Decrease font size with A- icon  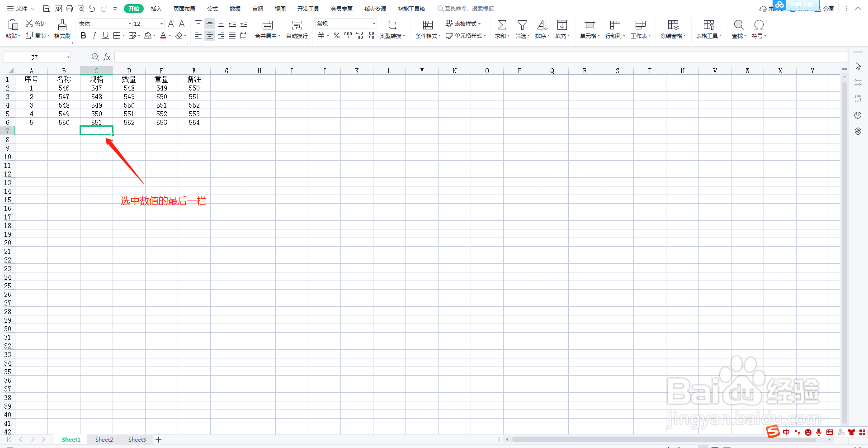183,24
